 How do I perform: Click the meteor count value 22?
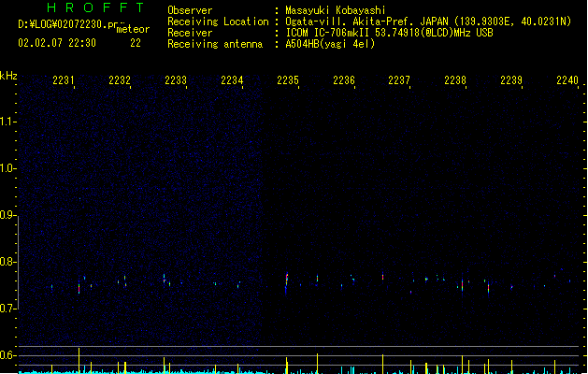pos(136,43)
